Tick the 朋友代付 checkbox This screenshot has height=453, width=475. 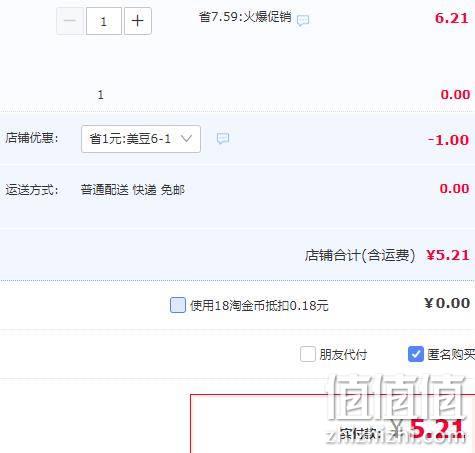(307, 354)
